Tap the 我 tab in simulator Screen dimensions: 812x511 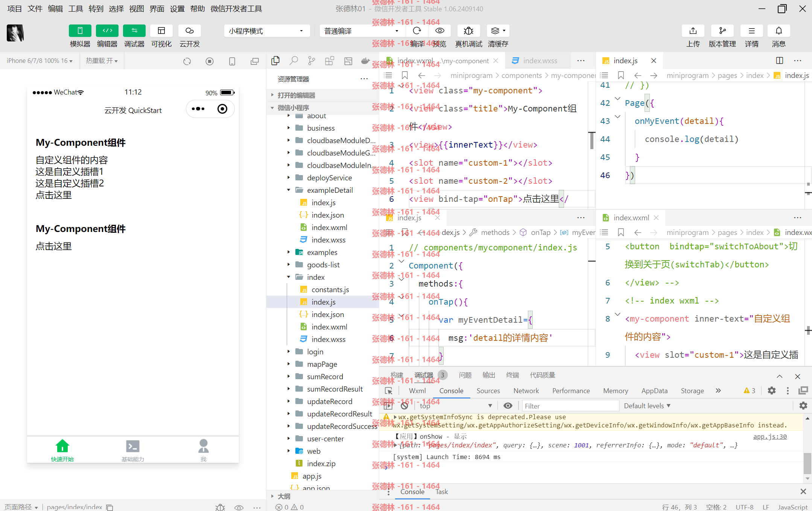[203, 450]
